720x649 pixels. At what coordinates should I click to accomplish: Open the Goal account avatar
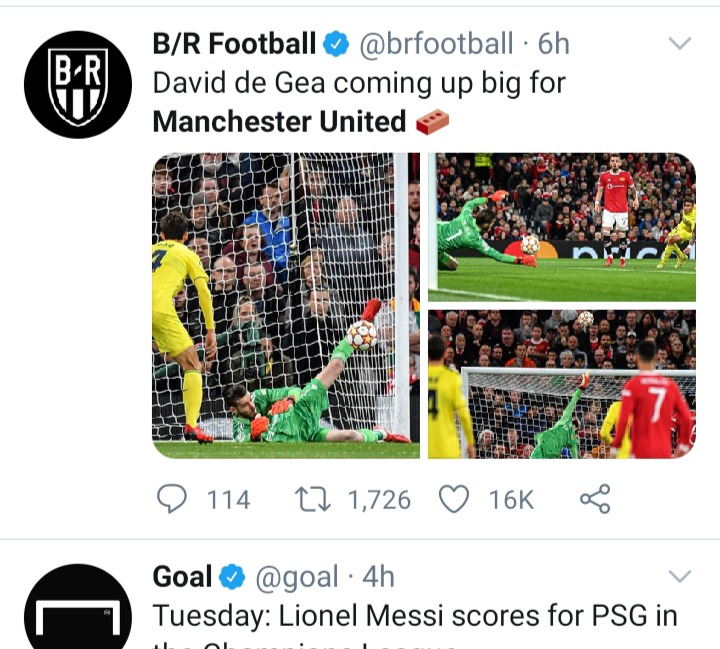click(x=78, y=606)
